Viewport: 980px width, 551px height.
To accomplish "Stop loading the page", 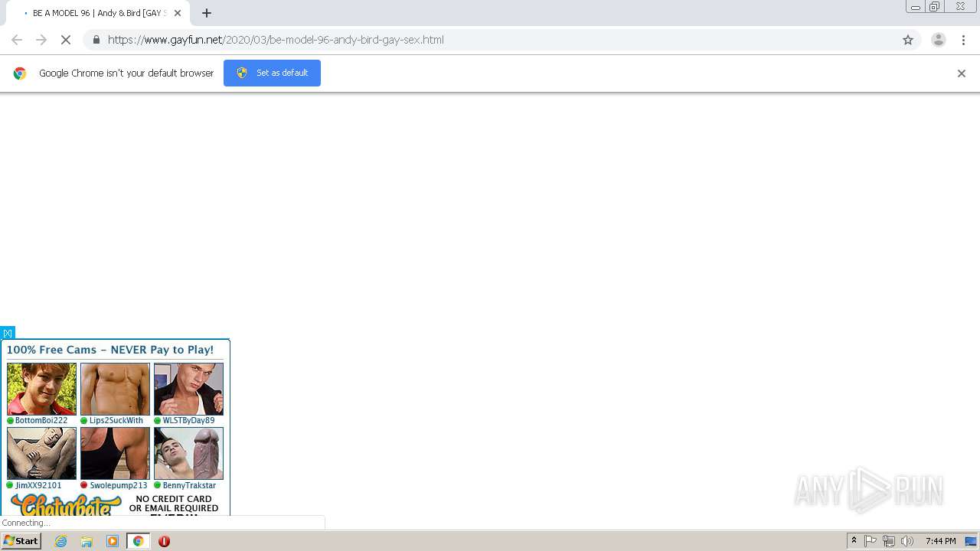I will click(x=66, y=40).
